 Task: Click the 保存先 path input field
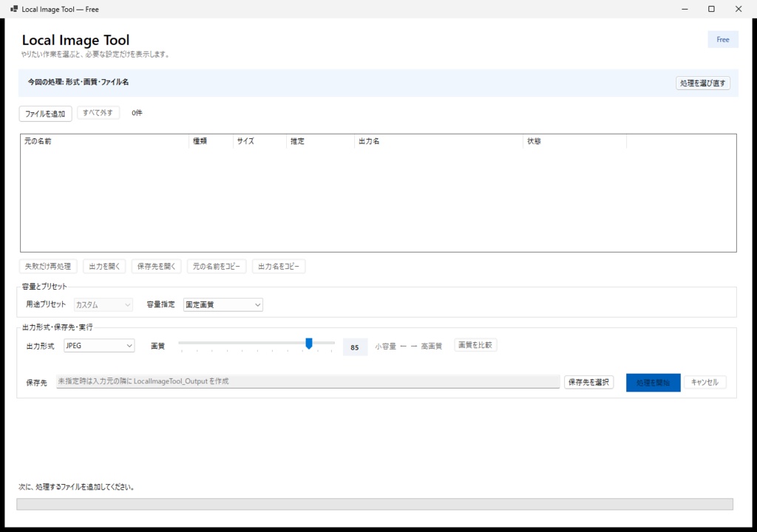click(308, 381)
